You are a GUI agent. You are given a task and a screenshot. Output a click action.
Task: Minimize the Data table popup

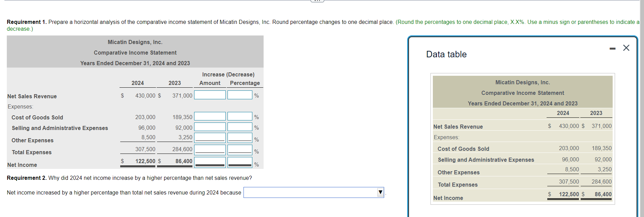pos(613,49)
